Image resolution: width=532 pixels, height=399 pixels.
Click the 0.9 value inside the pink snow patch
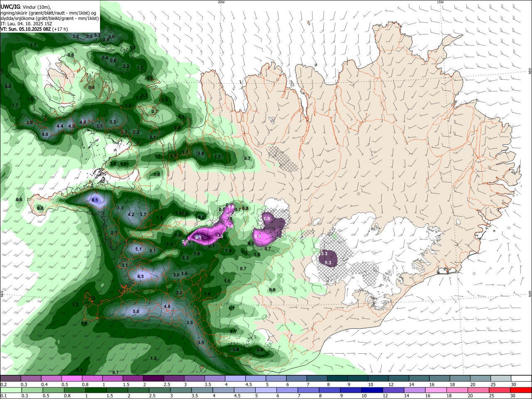pyautogui.click(x=257, y=236)
